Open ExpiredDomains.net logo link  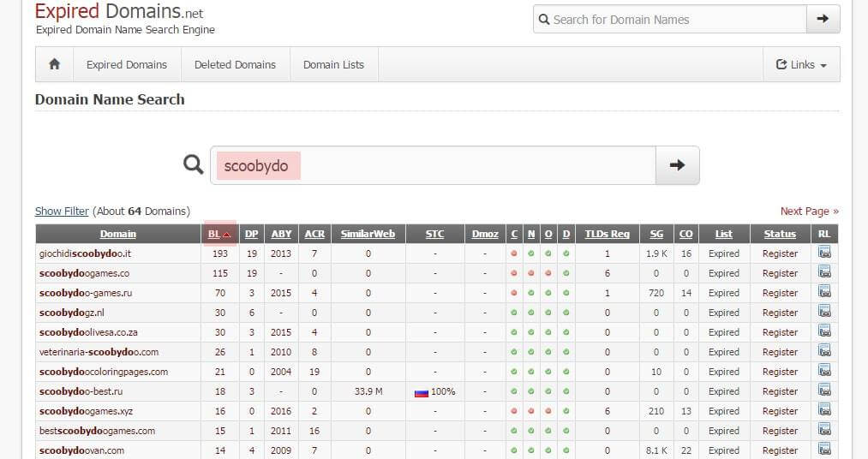119,11
